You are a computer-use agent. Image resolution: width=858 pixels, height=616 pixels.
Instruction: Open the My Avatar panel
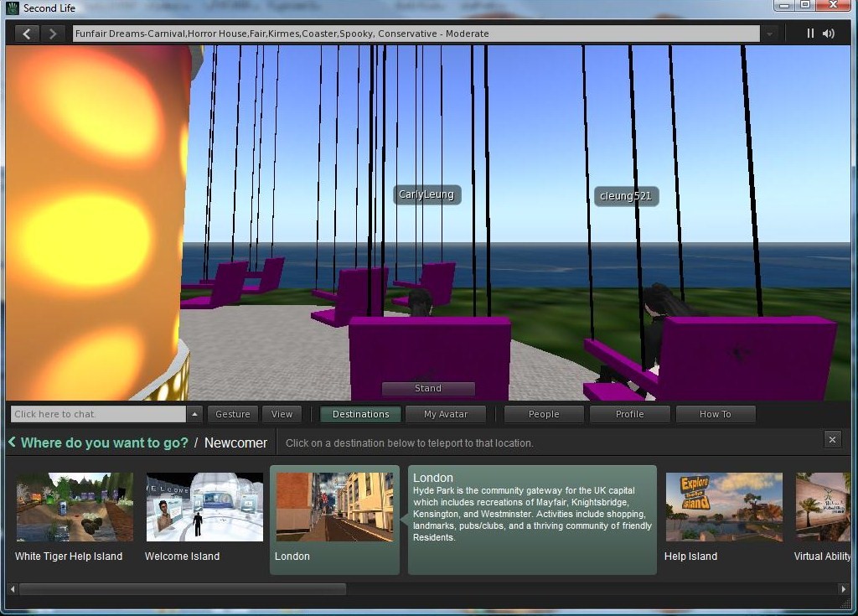point(446,414)
